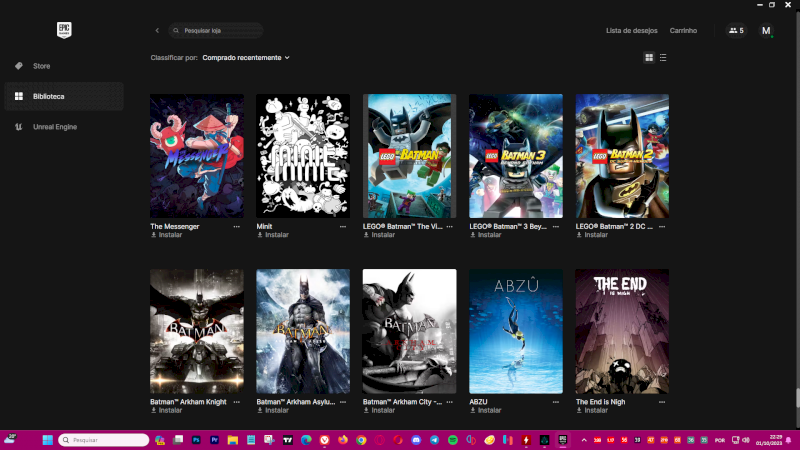
Task: Open the Store section
Action: [x=41, y=66]
